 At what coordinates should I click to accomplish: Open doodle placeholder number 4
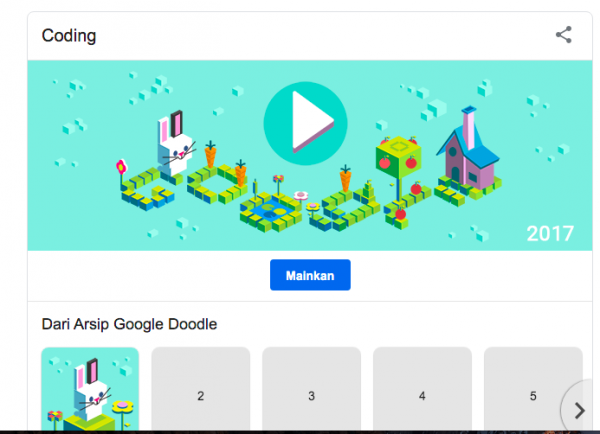coord(422,389)
